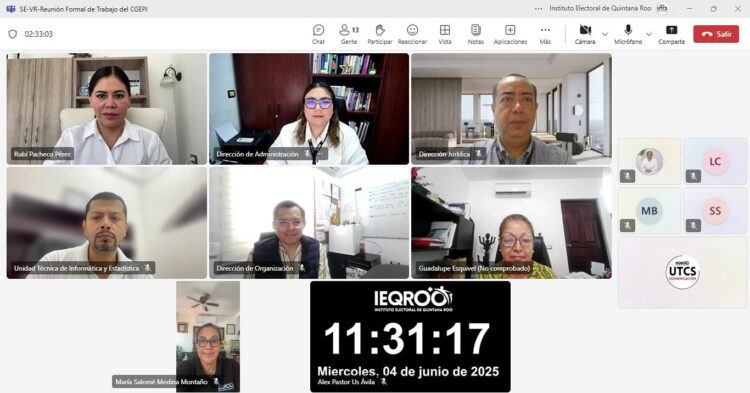The width and height of the screenshot is (750, 393).
Task: Select the UTCS Comunicación participant tile
Action: (x=683, y=273)
